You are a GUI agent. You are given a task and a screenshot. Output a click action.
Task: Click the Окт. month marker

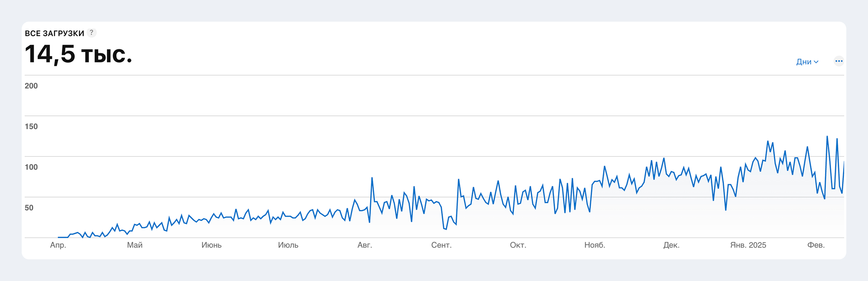518,245
